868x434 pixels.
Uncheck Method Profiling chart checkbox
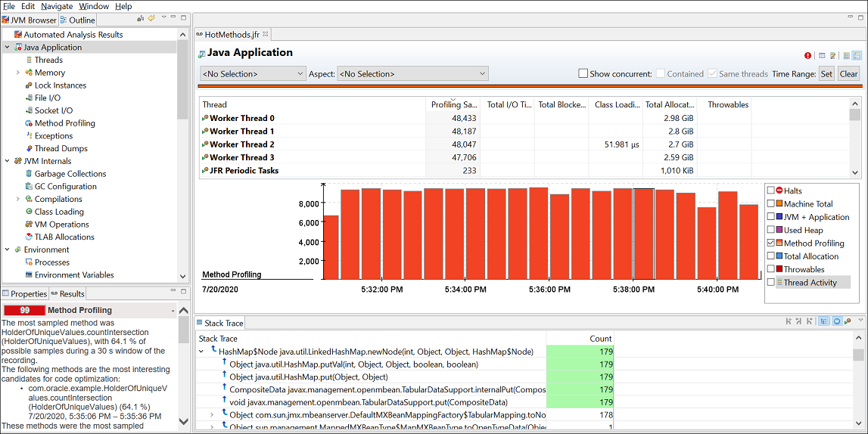coord(770,243)
